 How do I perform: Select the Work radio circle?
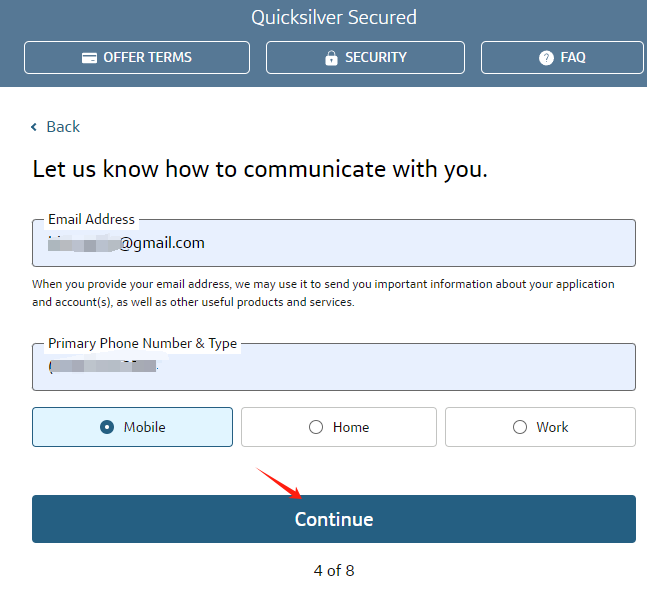(519, 427)
